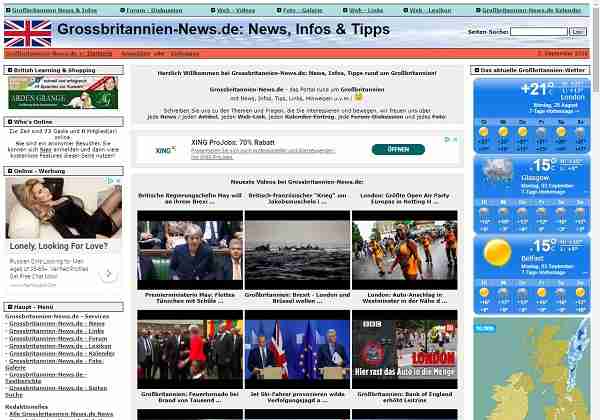Image resolution: width=600 pixels, height=420 pixels.
Task: Click the XING logo in the ad banner
Action: point(165,150)
